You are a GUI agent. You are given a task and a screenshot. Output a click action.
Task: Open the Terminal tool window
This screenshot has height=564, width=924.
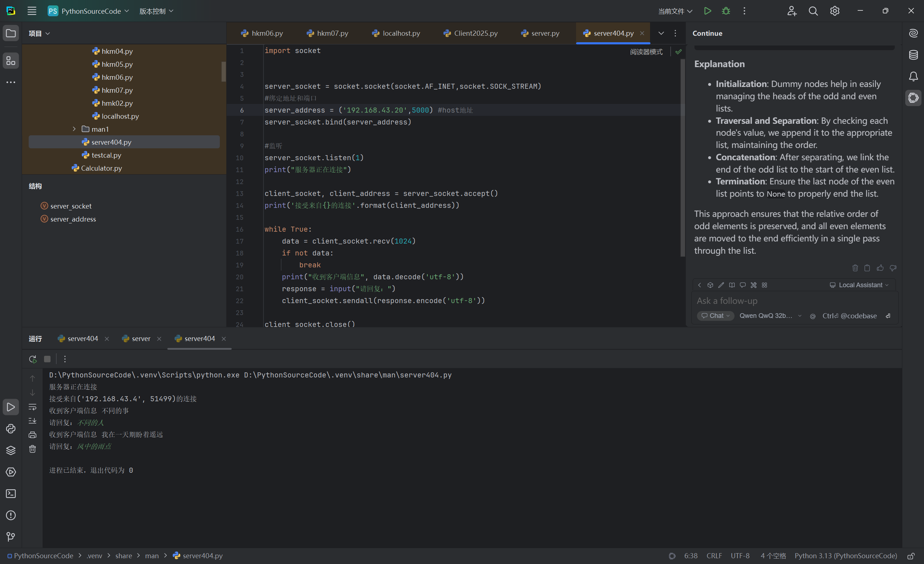(11, 494)
